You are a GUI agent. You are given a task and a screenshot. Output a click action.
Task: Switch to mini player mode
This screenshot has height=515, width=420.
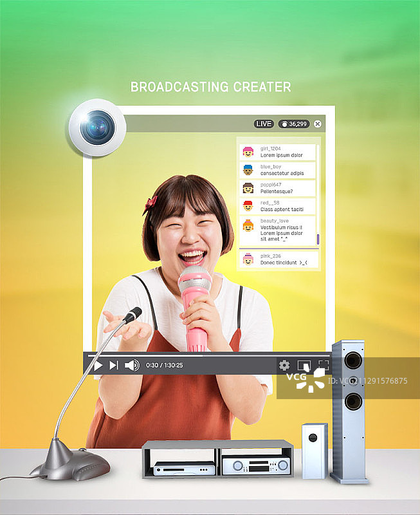coord(304,366)
